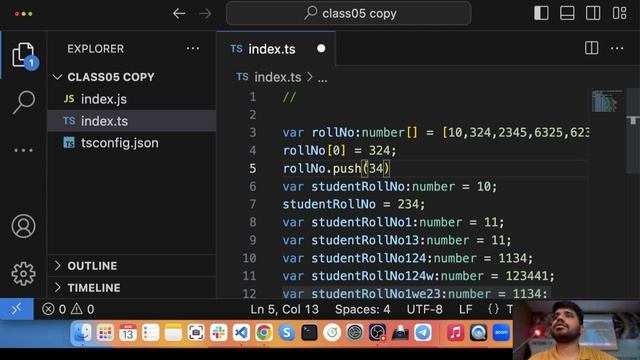Screen dimensions: 640x360
Task: Click the class05 copy command center search box
Action: click(349, 13)
